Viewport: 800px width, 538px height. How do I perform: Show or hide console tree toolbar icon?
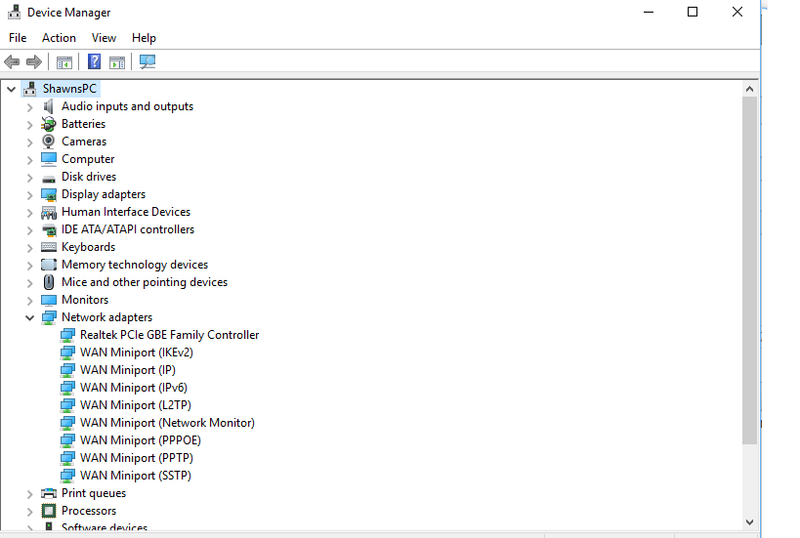point(64,62)
